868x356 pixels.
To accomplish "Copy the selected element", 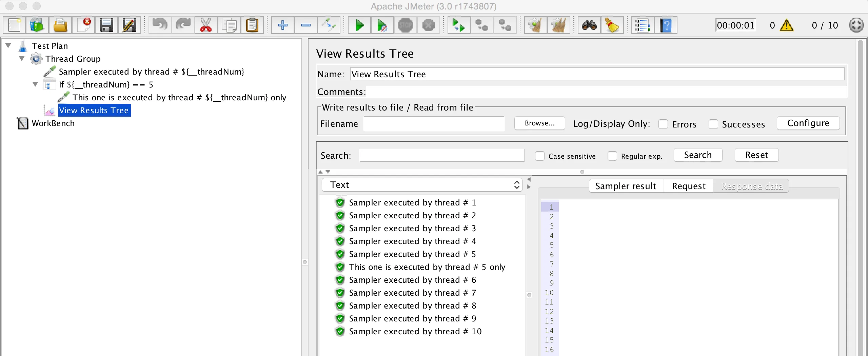I will point(229,25).
